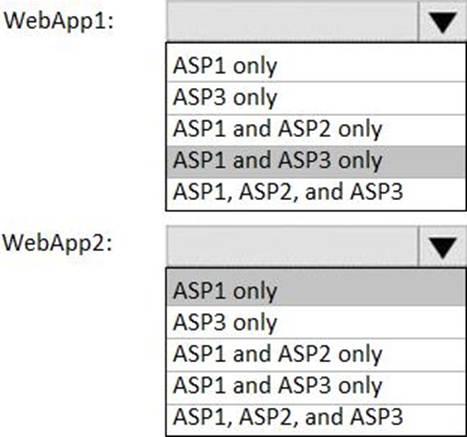This screenshot has width=467, height=437.
Task: Click the WebApp1 label
Action: (59, 21)
